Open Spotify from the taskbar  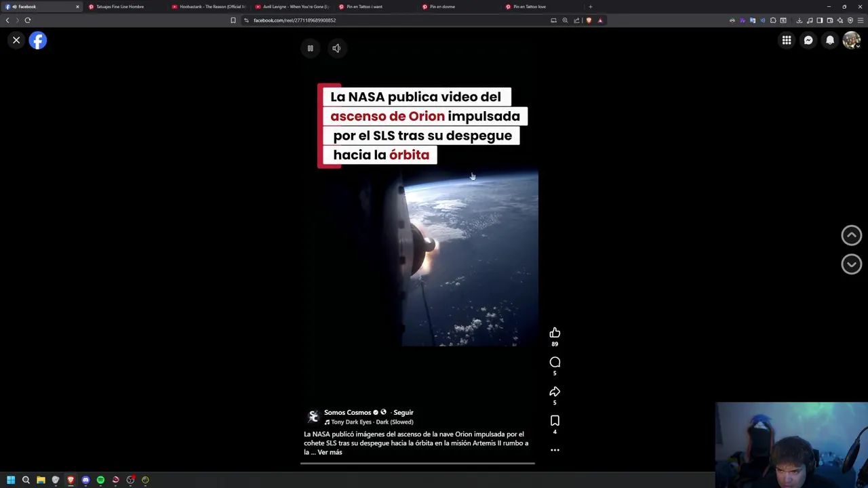click(x=100, y=480)
